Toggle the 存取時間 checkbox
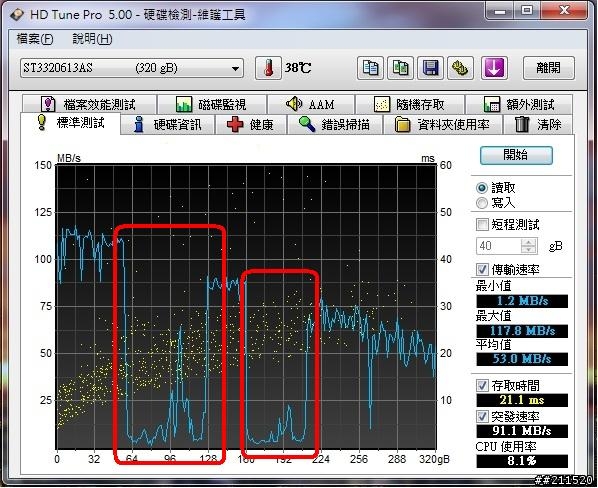Viewport: 598px width, 488px height. pos(482,385)
